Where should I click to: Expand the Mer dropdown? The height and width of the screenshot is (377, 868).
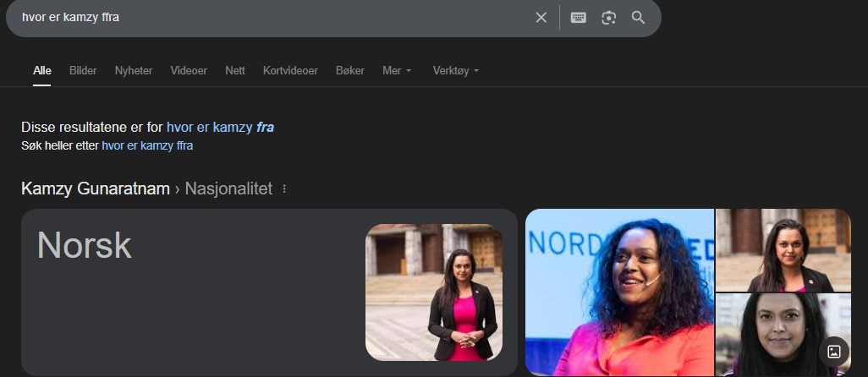(x=397, y=71)
